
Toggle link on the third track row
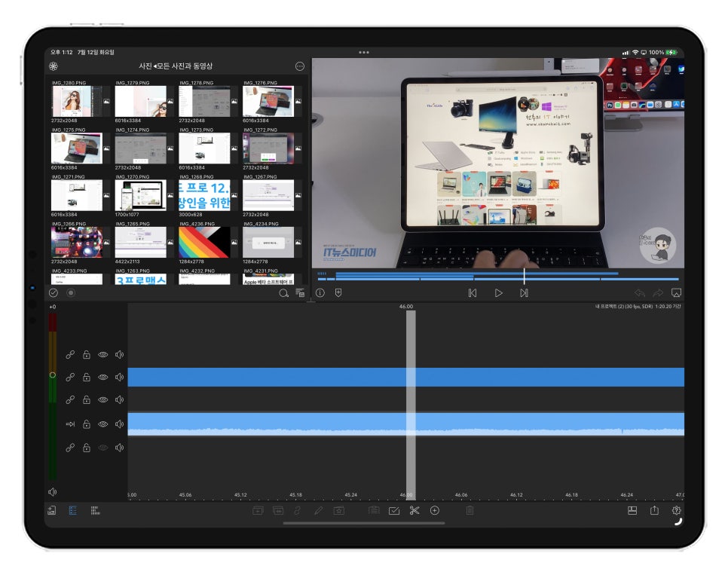tap(70, 399)
